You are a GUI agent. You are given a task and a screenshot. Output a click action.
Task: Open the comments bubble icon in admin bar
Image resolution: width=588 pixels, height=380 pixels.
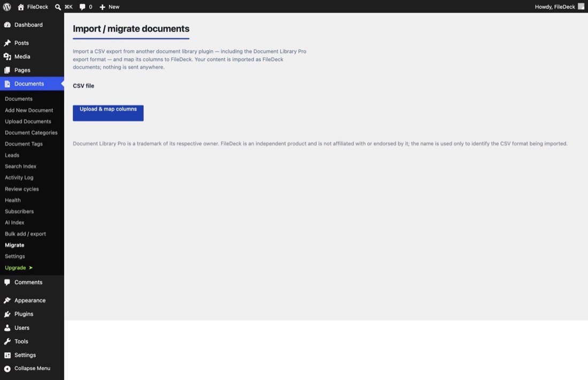tap(82, 7)
